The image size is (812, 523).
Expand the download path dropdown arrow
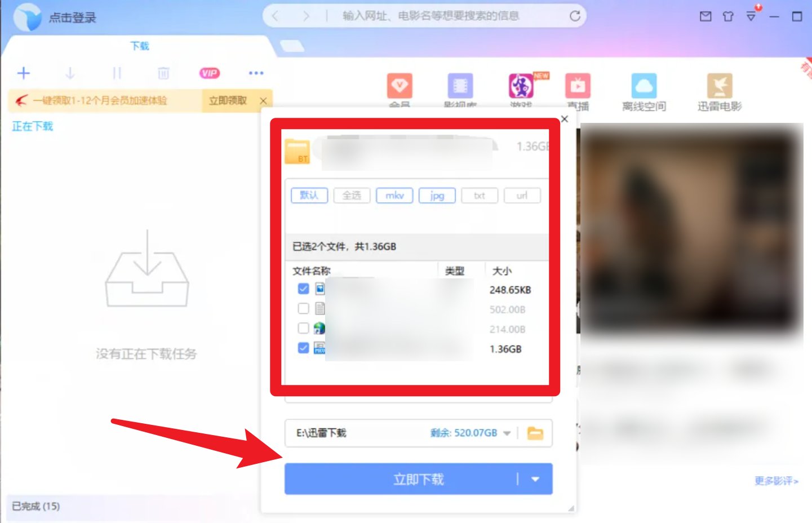pyautogui.click(x=508, y=433)
